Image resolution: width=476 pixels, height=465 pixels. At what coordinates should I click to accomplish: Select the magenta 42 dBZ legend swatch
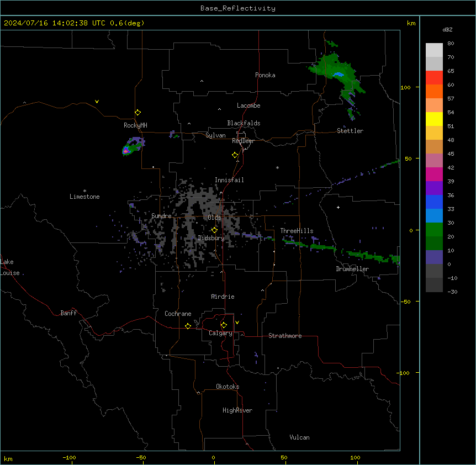(x=434, y=174)
